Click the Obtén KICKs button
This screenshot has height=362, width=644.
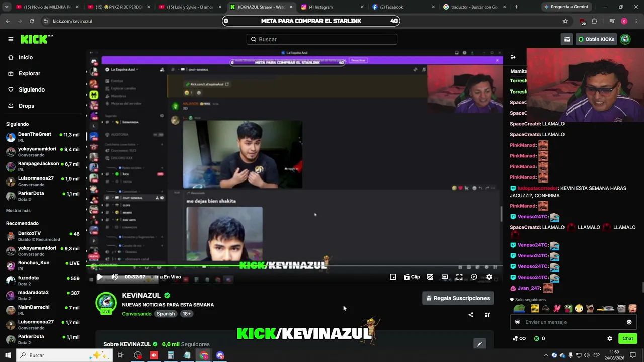tap(596, 39)
